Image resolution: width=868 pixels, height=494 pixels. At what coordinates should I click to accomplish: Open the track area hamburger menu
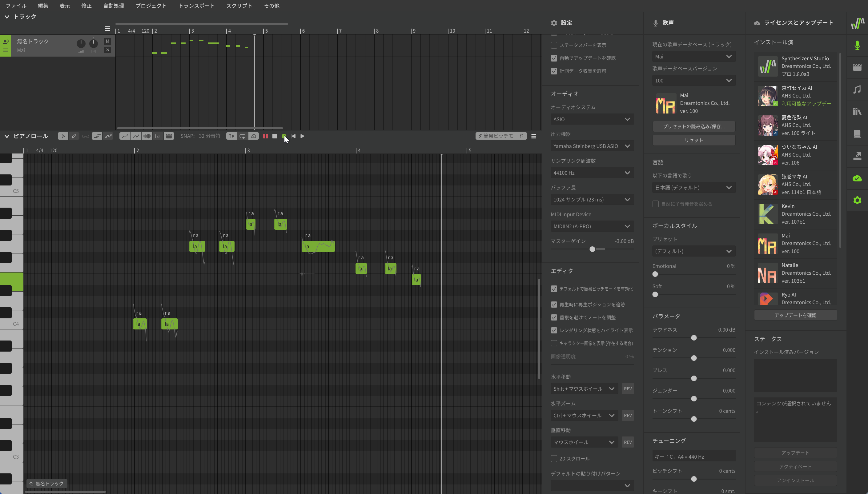[107, 29]
